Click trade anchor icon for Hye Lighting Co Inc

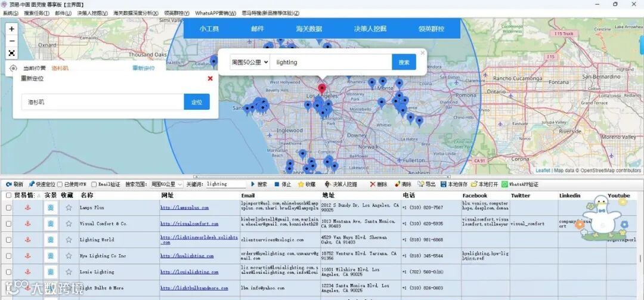(x=28, y=256)
